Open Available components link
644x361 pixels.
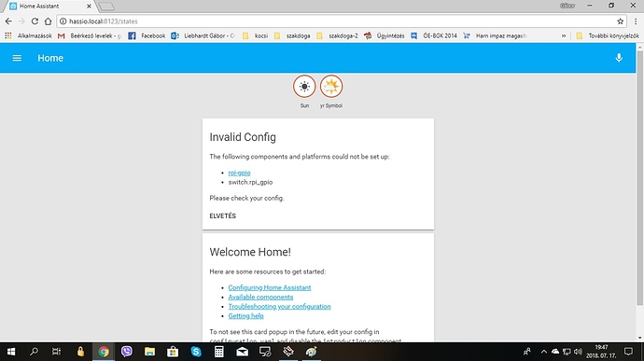click(x=260, y=297)
